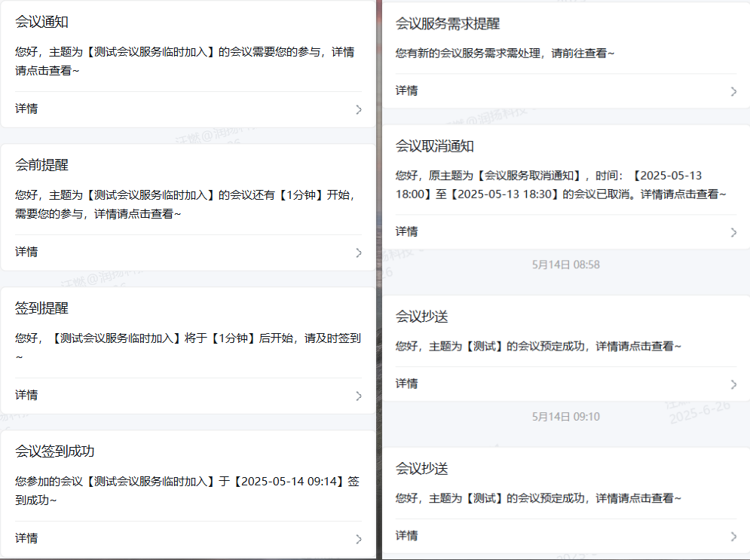This screenshot has height=560, width=750.
Task: Show 详情 for 会议取消通知
Action: (x=407, y=231)
